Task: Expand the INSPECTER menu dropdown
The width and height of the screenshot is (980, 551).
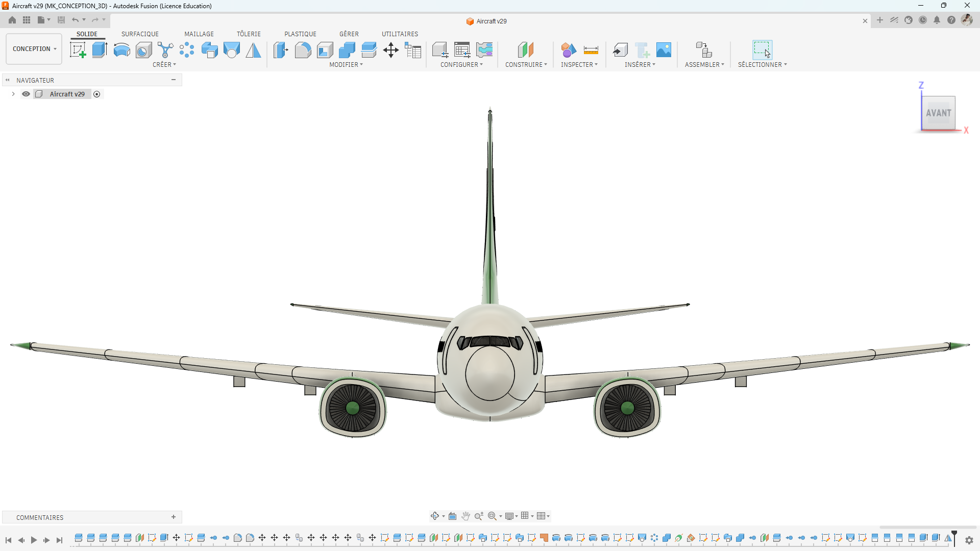Action: (x=579, y=65)
